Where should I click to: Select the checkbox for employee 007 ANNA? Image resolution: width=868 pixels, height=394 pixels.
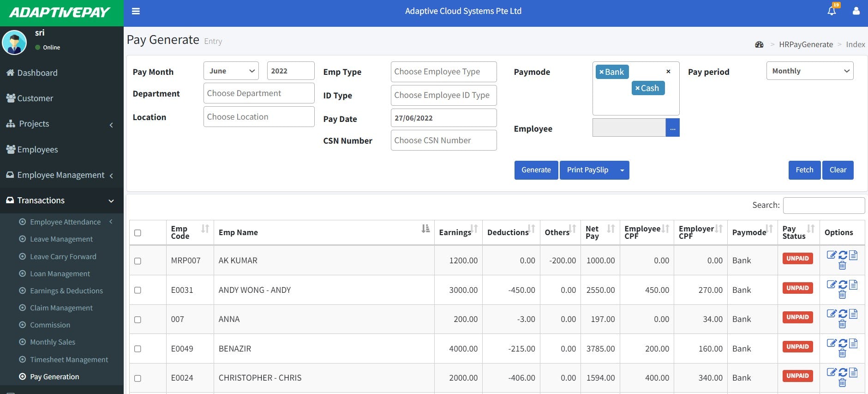point(138,320)
